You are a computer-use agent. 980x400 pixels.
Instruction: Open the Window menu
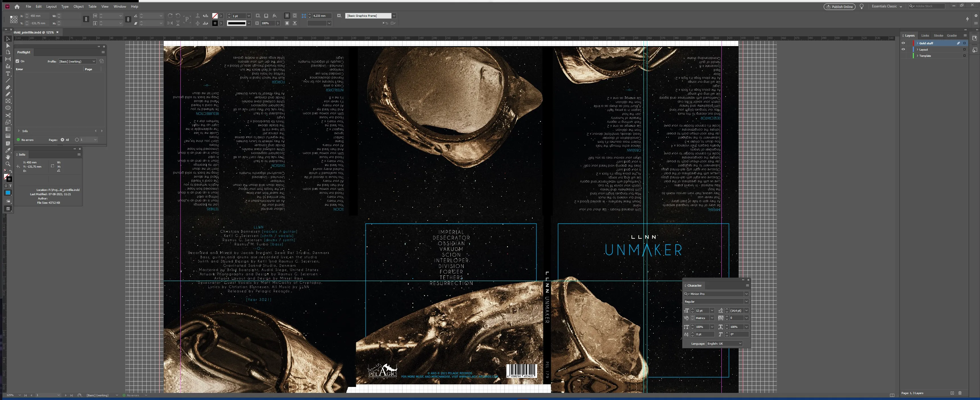click(x=120, y=7)
